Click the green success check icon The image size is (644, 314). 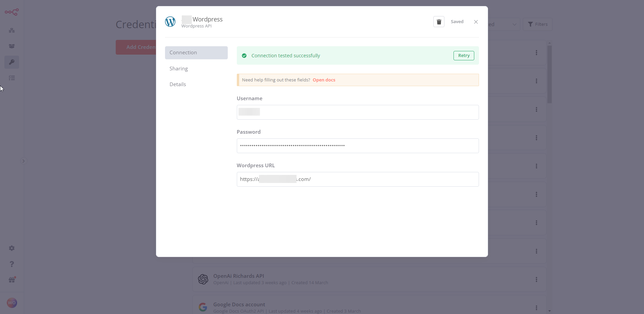pos(244,56)
